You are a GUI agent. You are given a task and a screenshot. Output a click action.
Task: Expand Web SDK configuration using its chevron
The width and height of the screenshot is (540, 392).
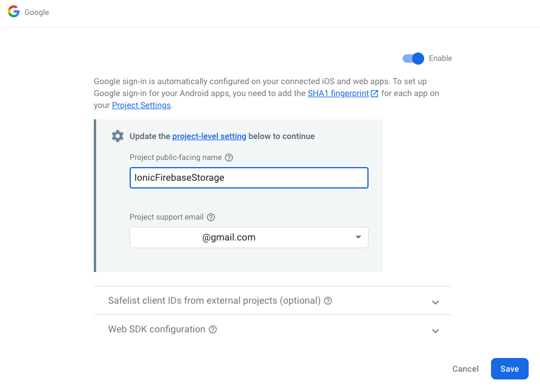point(435,331)
